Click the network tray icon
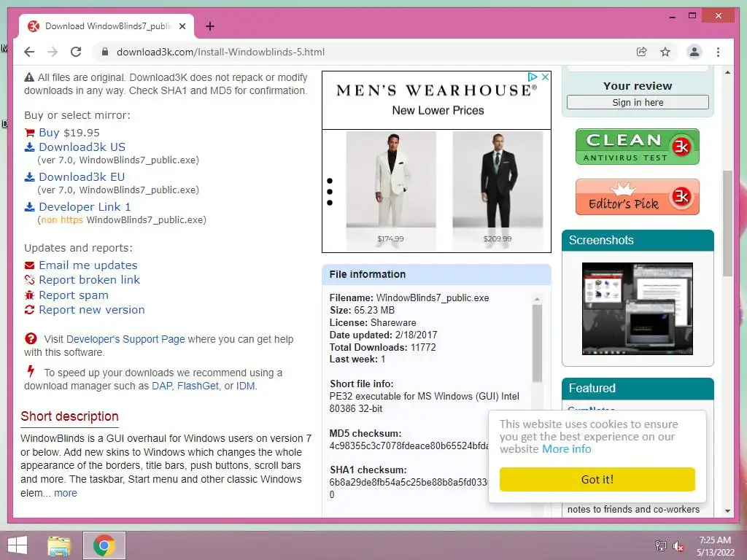This screenshot has height=560, width=747. [x=661, y=546]
